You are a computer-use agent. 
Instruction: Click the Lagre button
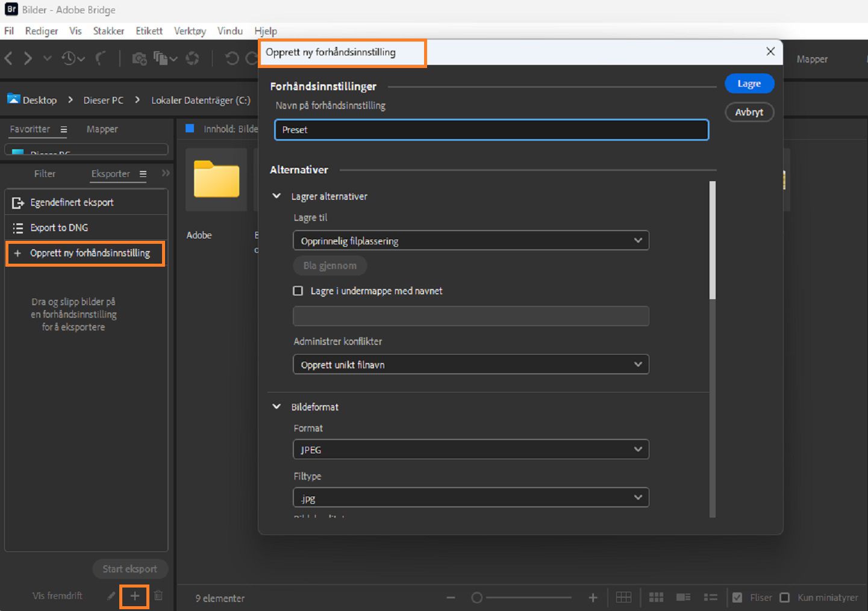point(749,84)
